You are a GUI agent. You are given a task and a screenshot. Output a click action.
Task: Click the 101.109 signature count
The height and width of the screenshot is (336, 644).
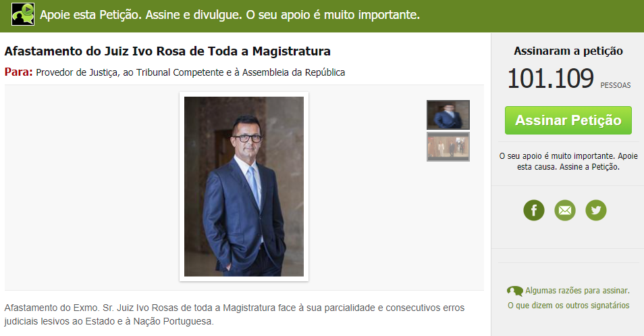550,78
